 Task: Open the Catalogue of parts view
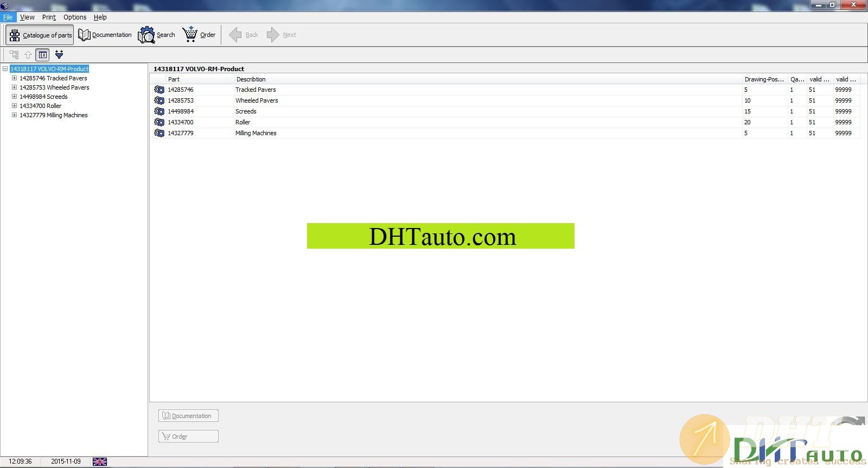(x=40, y=35)
